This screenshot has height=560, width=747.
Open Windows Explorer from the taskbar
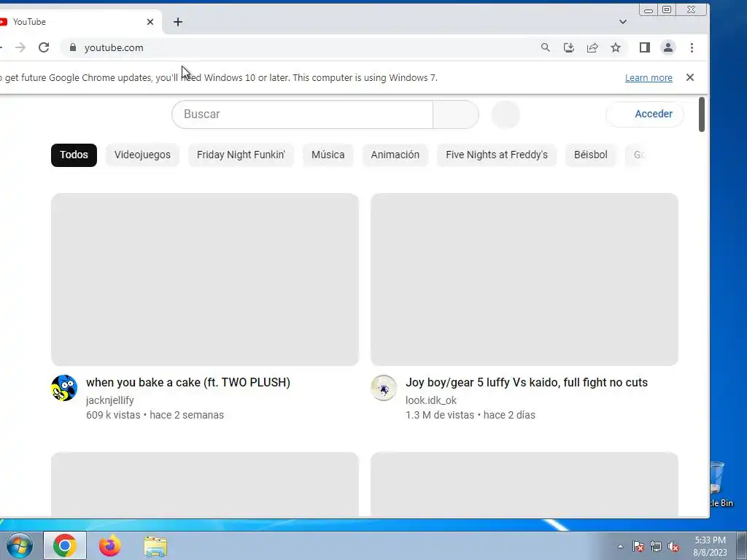point(155,546)
